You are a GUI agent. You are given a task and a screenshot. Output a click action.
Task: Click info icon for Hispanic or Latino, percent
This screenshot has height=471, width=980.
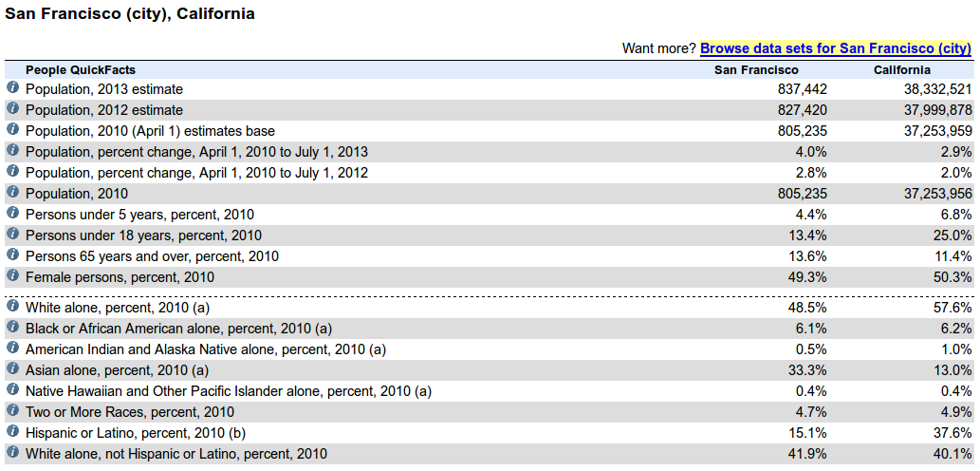pos(13,431)
